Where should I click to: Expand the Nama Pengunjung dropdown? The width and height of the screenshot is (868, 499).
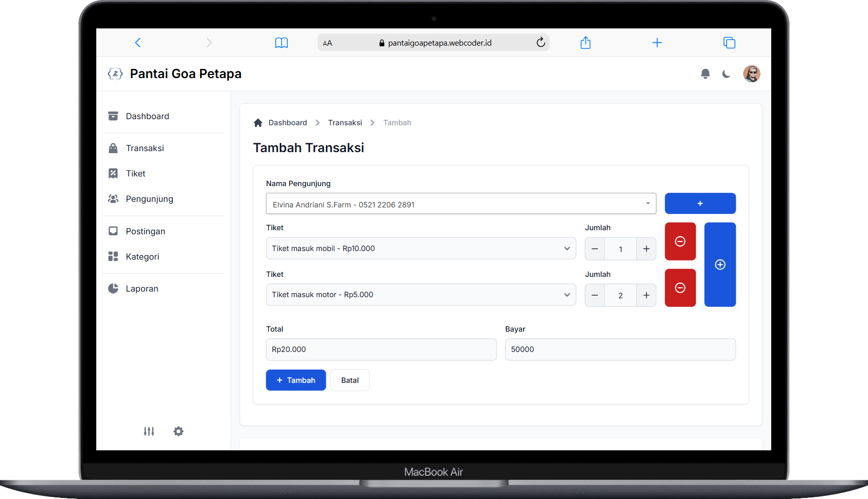click(x=461, y=203)
